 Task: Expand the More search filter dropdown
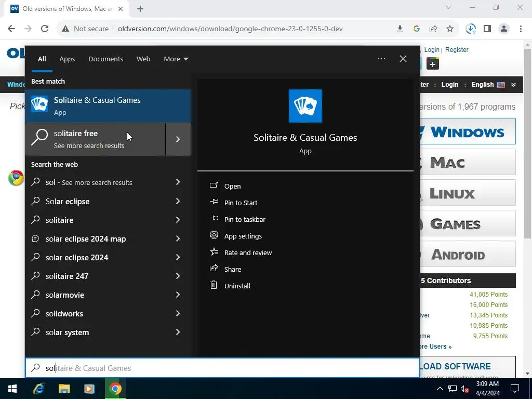click(x=176, y=59)
